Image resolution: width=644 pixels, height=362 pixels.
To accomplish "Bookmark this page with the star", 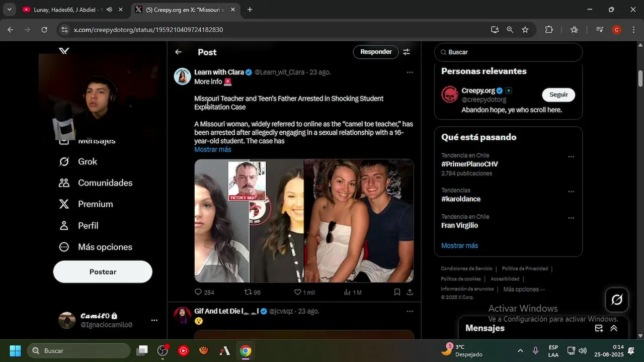I will tap(525, 30).
